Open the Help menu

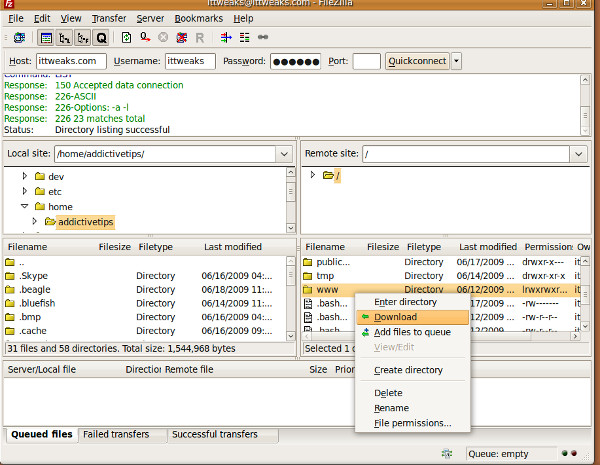[x=243, y=18]
